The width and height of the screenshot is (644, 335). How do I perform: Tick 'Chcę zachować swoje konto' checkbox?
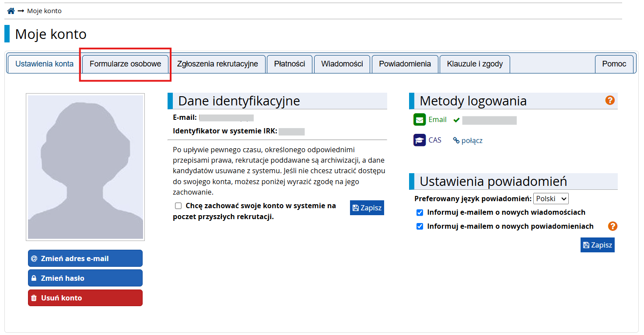pyautogui.click(x=178, y=206)
